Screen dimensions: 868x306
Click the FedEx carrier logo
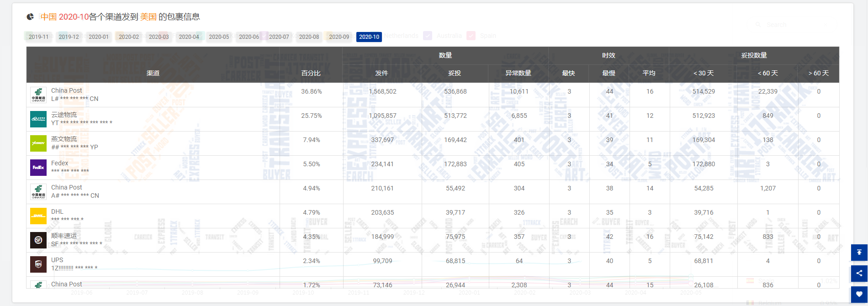38,168
